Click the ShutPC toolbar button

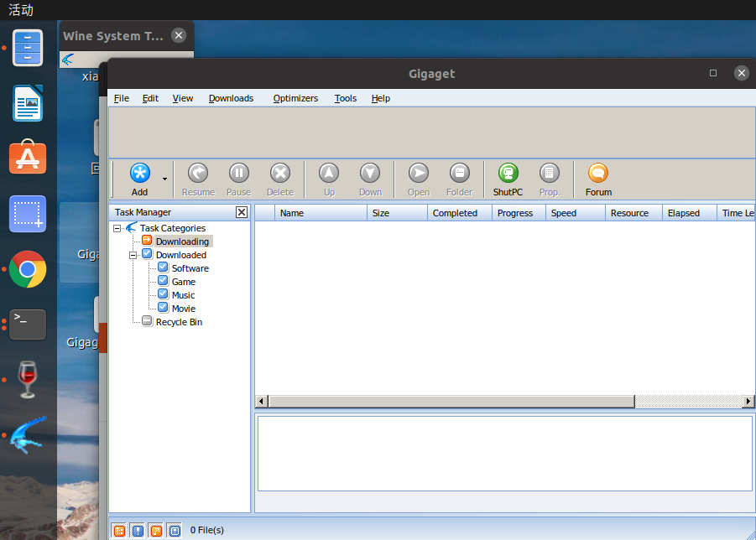508,179
